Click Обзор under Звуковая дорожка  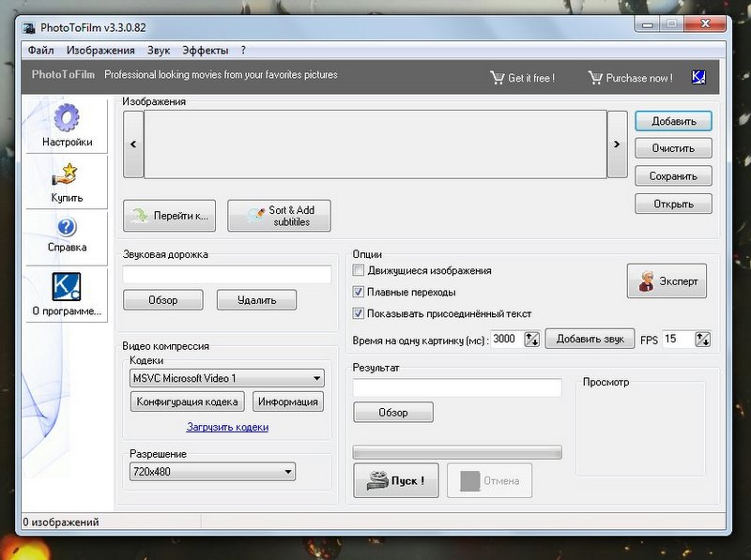163,300
